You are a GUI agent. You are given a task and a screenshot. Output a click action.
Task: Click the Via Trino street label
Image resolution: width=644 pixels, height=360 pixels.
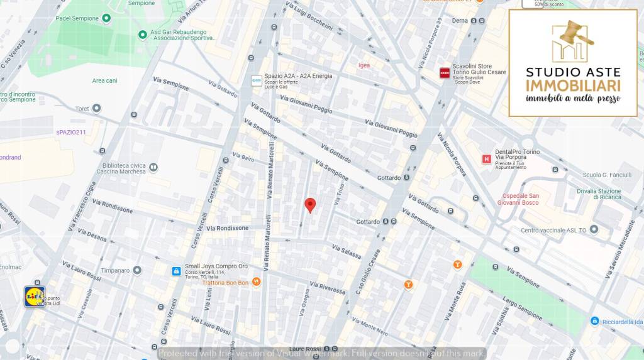click(338, 194)
